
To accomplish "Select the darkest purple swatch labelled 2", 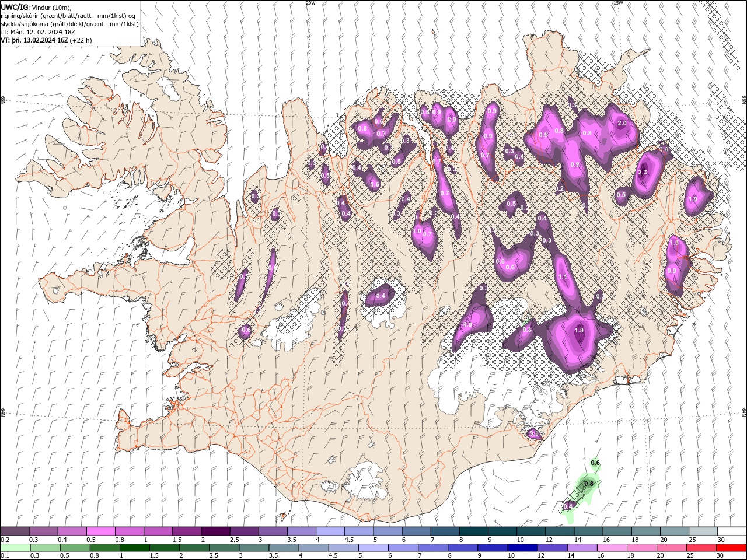I will [x=215, y=531].
